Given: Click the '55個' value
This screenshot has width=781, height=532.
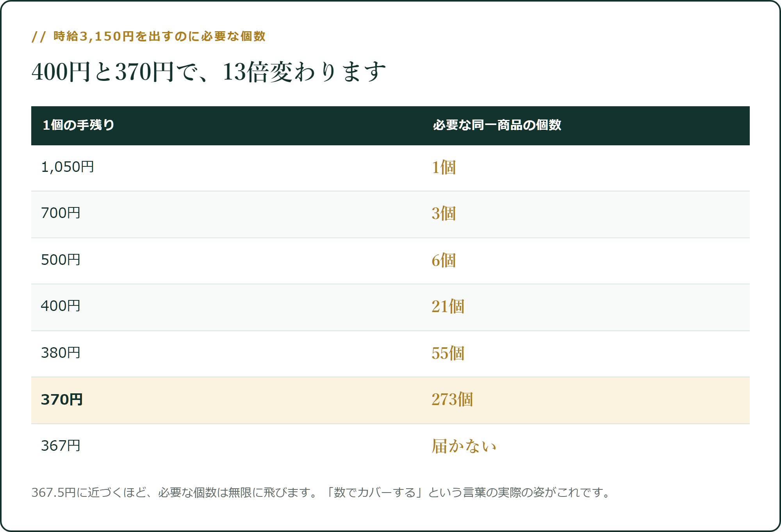Looking at the screenshot, I should coord(448,353).
